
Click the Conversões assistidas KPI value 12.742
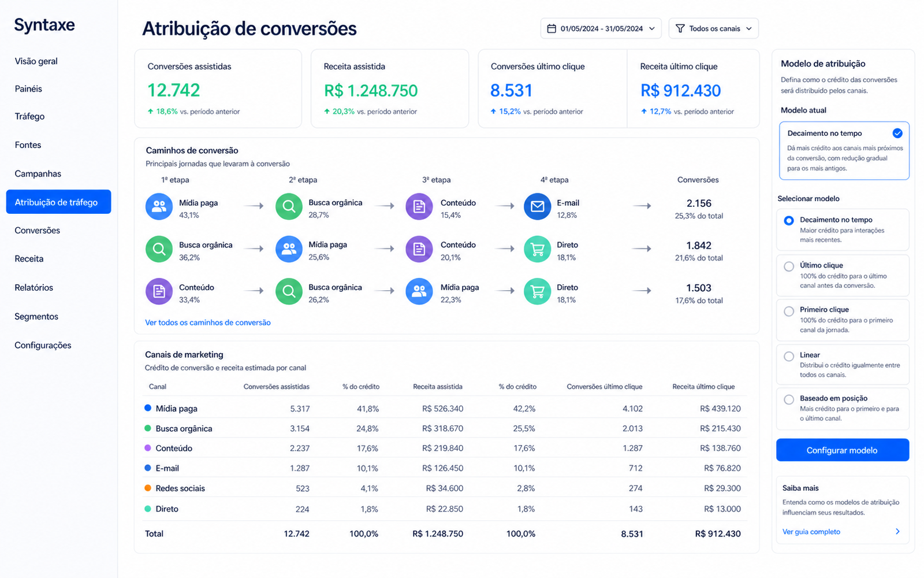point(174,90)
